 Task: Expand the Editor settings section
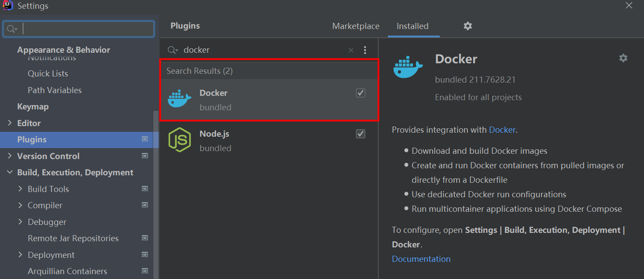(x=10, y=123)
